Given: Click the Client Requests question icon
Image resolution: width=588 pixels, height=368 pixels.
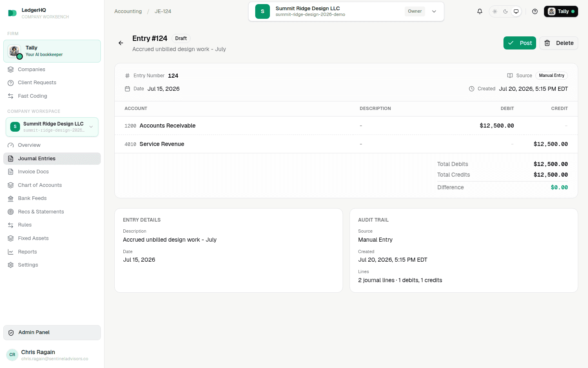Looking at the screenshot, I should tap(11, 83).
